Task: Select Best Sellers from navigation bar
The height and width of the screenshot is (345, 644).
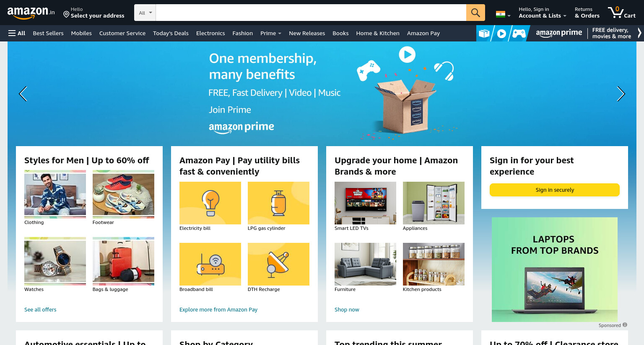Action: pos(48,33)
